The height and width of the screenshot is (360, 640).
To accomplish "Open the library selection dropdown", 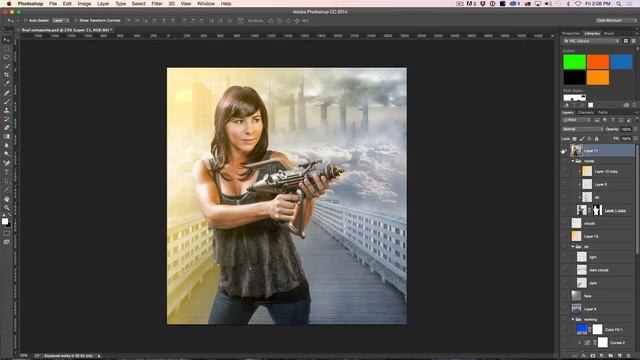I will click(x=591, y=41).
